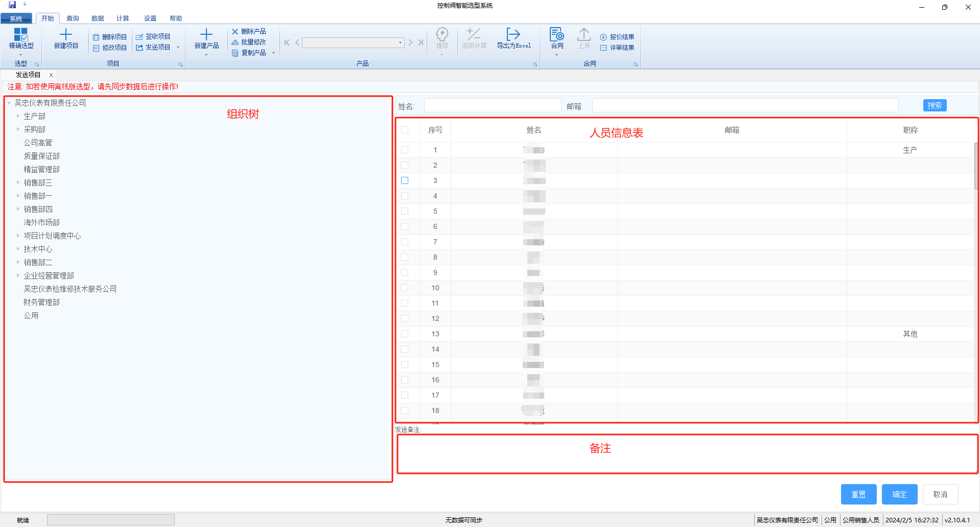
Task: Click the 精确选型 icon in ribbon
Action: 21,35
